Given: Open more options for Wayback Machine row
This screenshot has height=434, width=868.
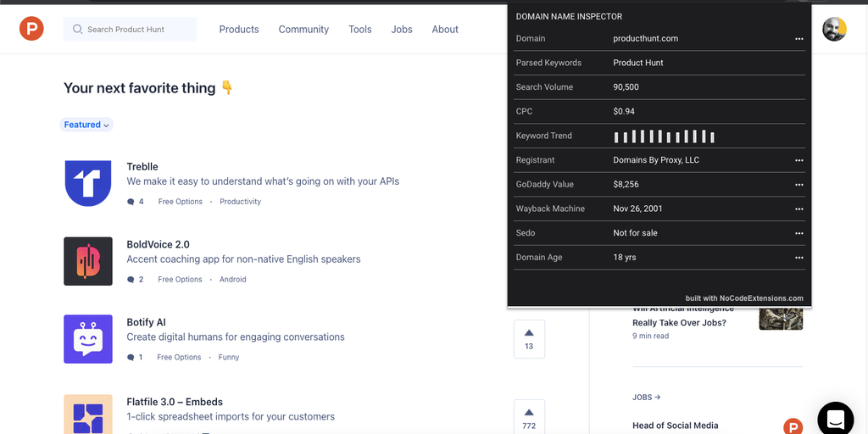Looking at the screenshot, I should coord(798,209).
